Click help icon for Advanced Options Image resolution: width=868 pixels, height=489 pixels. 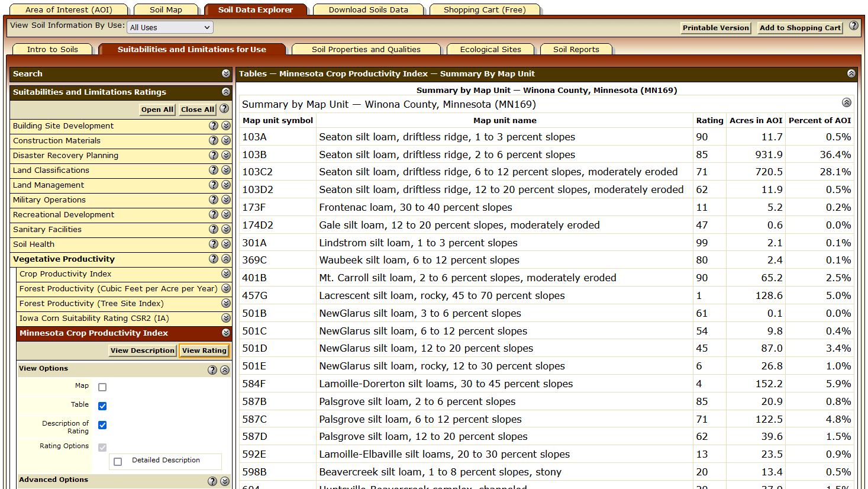212,481
